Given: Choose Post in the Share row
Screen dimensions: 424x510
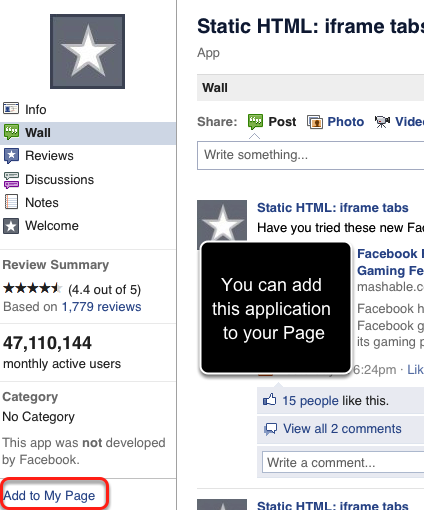Looking at the screenshot, I should click(282, 122).
